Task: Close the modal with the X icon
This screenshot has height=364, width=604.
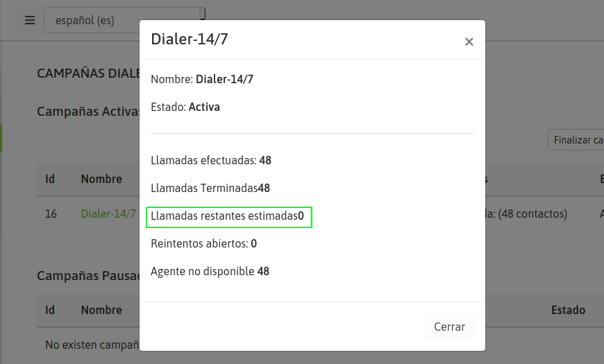Action: tap(469, 42)
